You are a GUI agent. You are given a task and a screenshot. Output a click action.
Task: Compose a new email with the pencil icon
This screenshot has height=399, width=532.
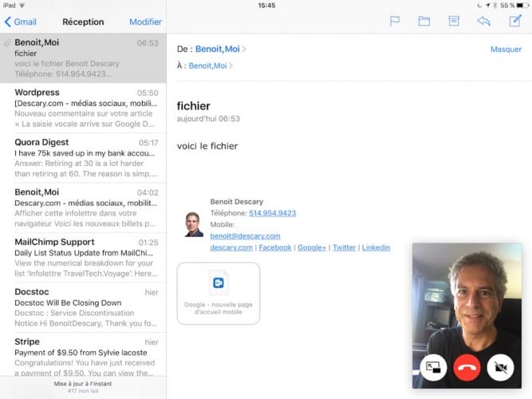[515, 21]
